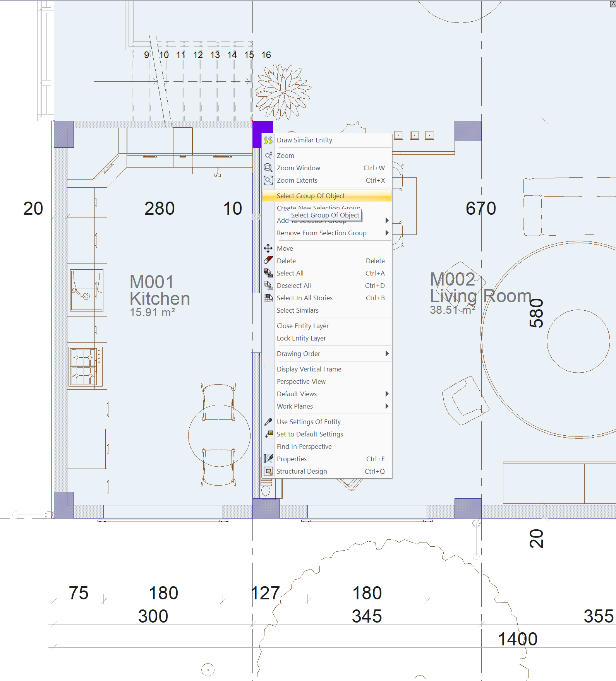The height and width of the screenshot is (681, 616).
Task: Click the 355 dimension value
Action: 599,616
